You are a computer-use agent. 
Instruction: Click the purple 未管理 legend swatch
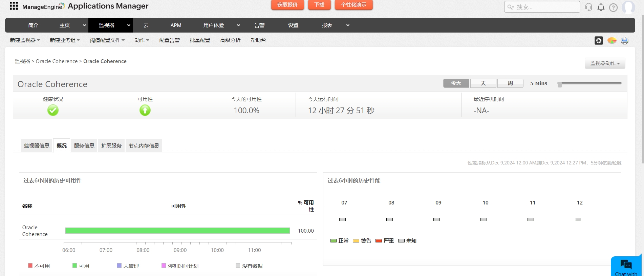(119, 265)
